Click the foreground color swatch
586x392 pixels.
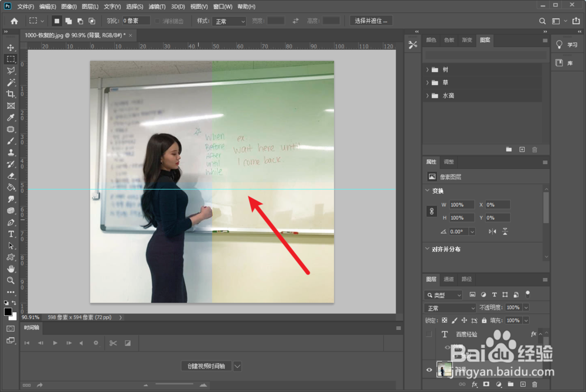click(x=8, y=312)
